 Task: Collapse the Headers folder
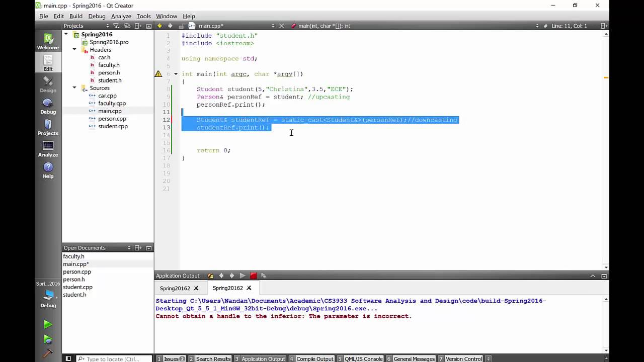pos(74,50)
